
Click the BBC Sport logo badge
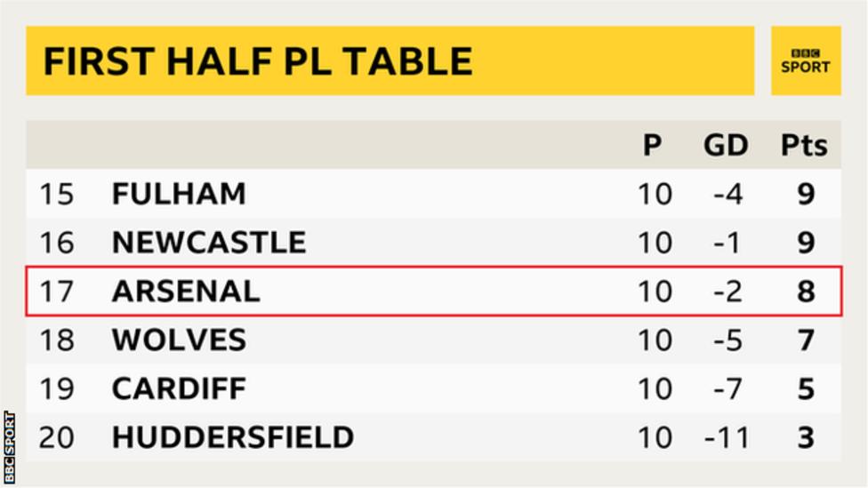point(806,60)
